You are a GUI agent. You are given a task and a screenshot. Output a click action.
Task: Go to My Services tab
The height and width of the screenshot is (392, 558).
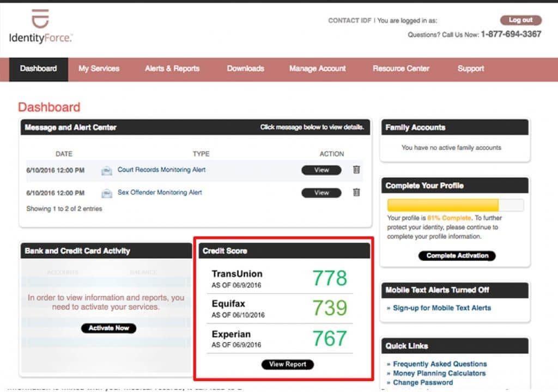[x=99, y=69]
